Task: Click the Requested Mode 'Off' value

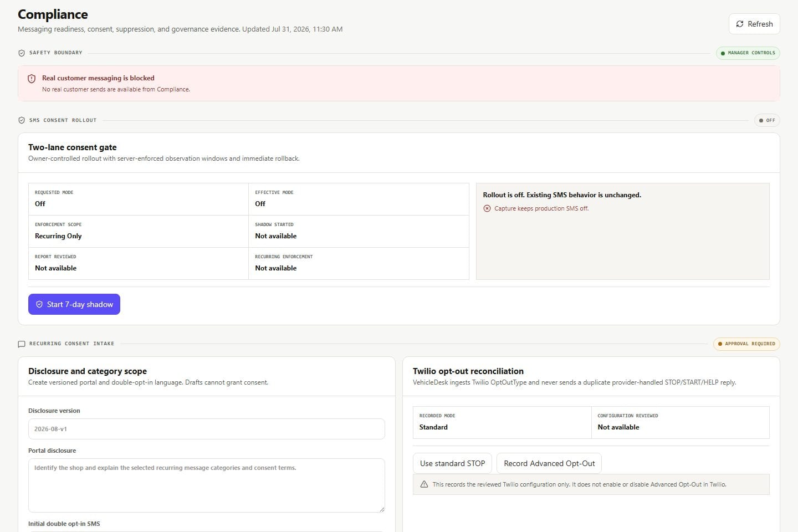Action: click(x=40, y=204)
